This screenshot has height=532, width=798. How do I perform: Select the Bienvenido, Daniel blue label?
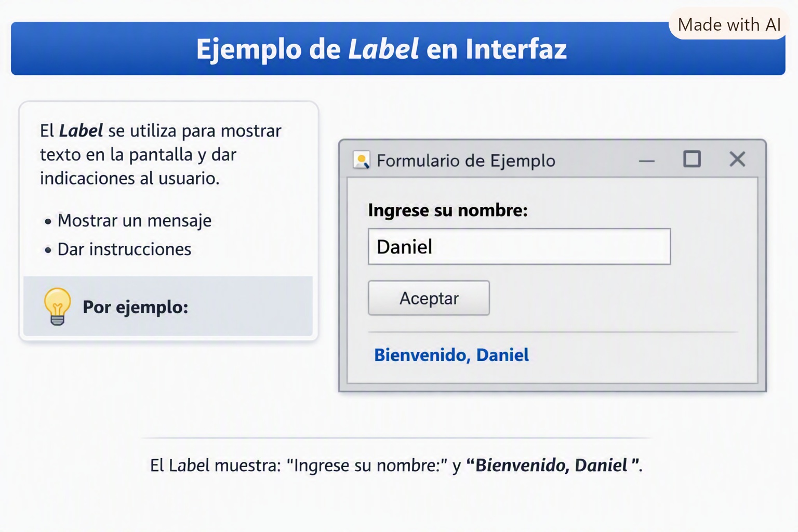coord(451,355)
